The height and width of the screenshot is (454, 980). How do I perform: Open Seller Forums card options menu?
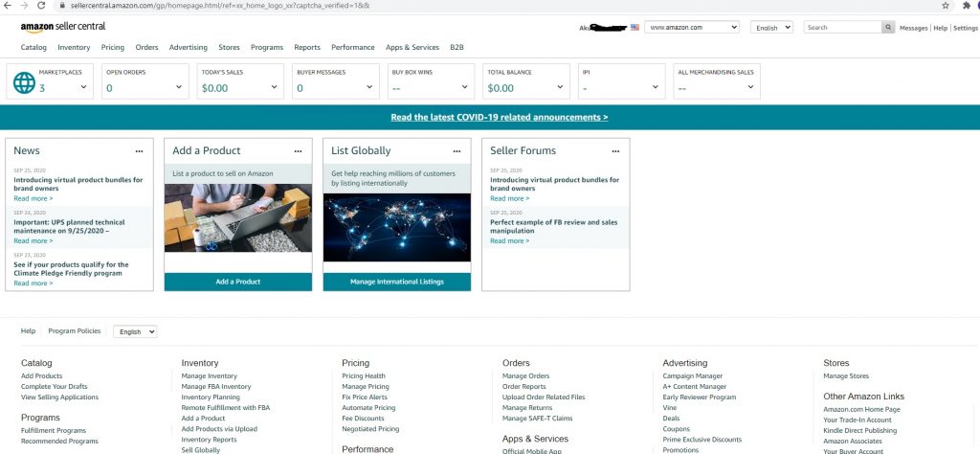[615, 151]
